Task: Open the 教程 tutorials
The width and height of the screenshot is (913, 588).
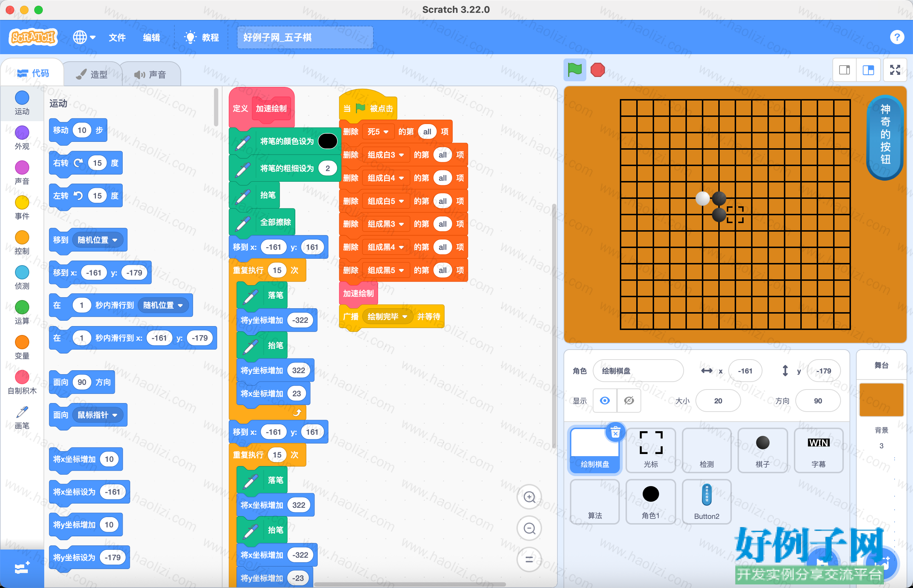Action: pyautogui.click(x=202, y=37)
